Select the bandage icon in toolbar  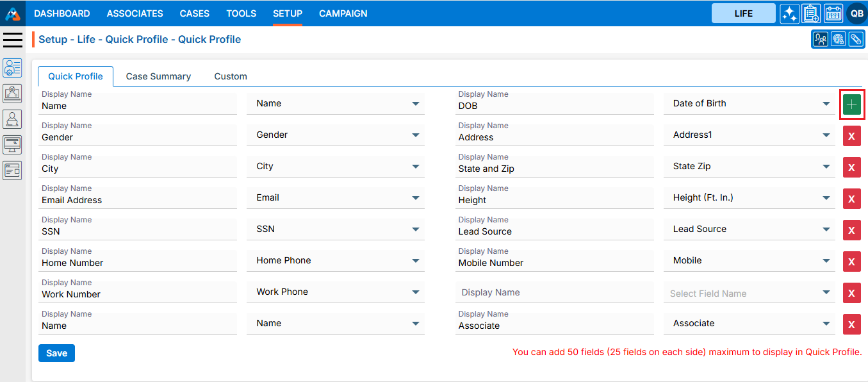click(x=856, y=39)
